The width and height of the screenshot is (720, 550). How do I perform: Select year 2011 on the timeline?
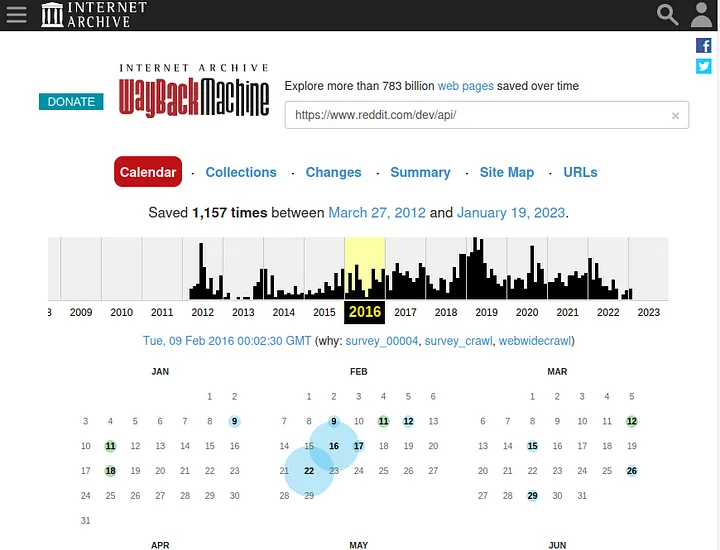162,312
